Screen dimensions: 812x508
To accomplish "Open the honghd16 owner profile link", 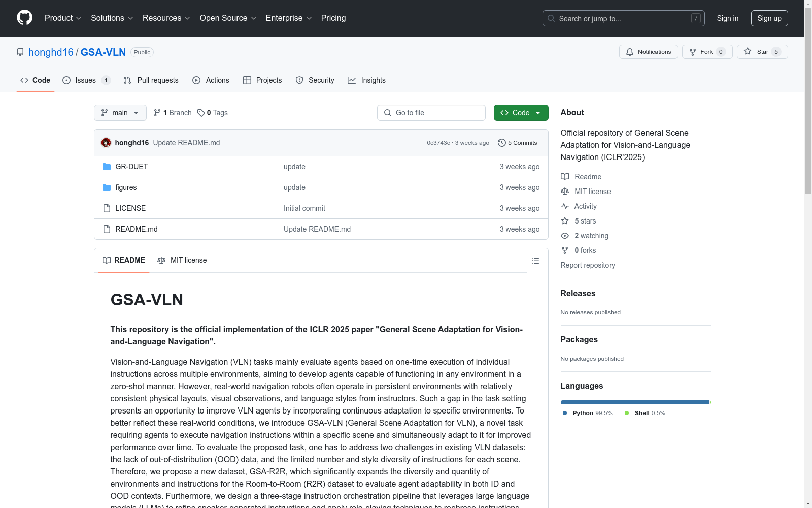I will coord(51,52).
